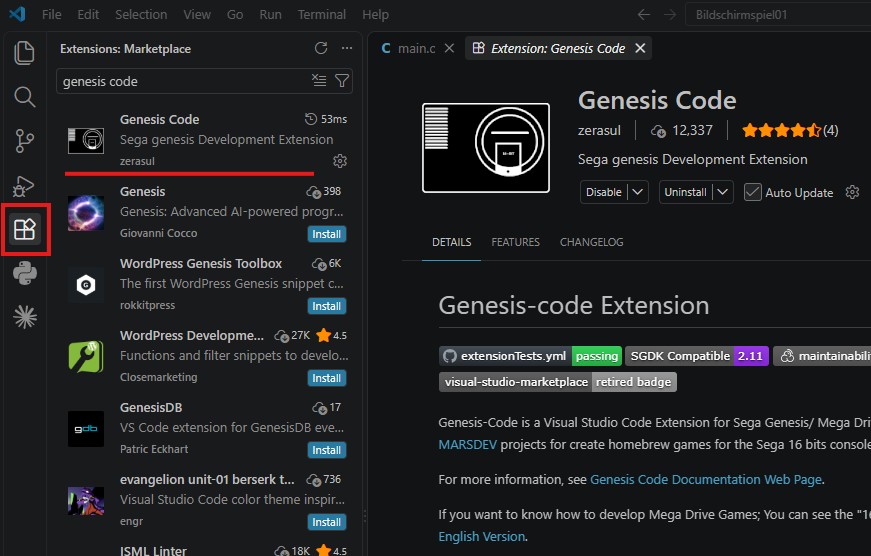The height and width of the screenshot is (556, 871).
Task: Open the Selection menu
Action: pyautogui.click(x=141, y=14)
